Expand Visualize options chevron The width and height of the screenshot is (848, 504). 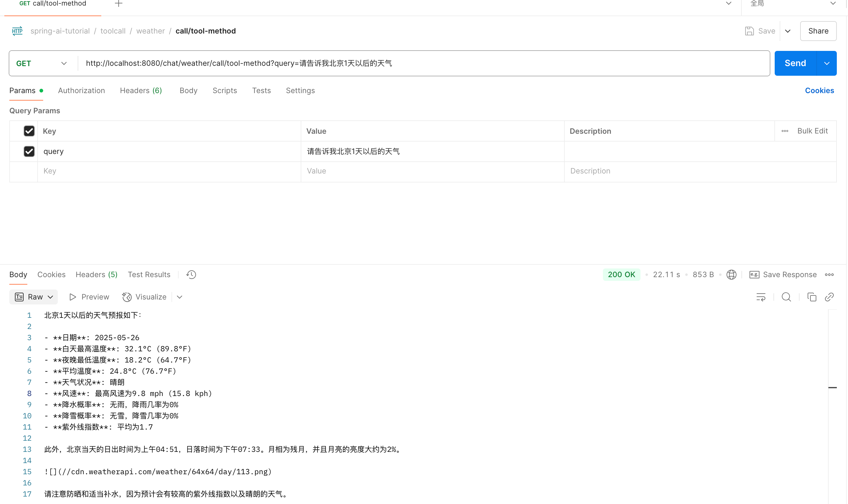point(180,297)
